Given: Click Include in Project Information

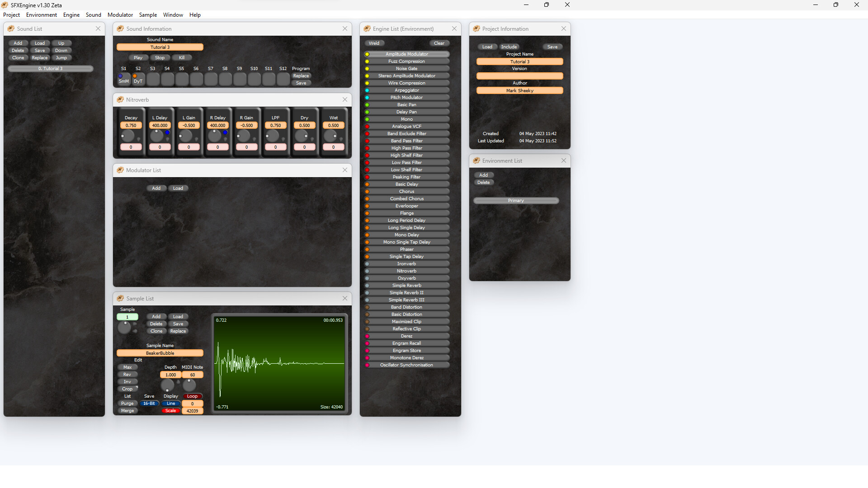Looking at the screenshot, I should coord(509,47).
